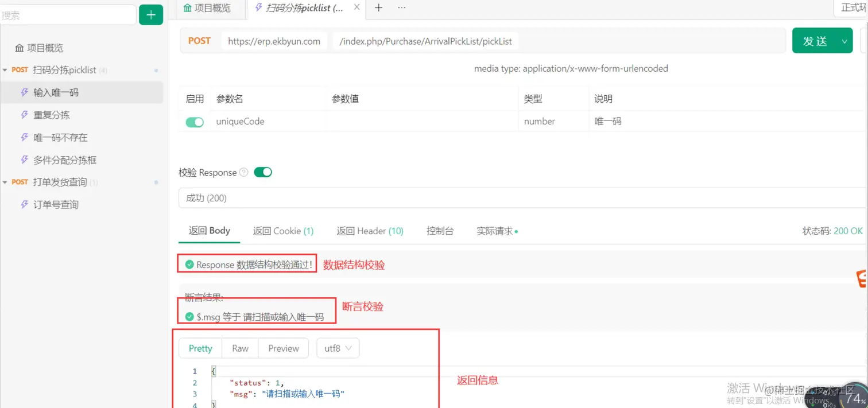Click the help icon next to 校验 Response
The width and height of the screenshot is (868, 408).
click(x=243, y=172)
